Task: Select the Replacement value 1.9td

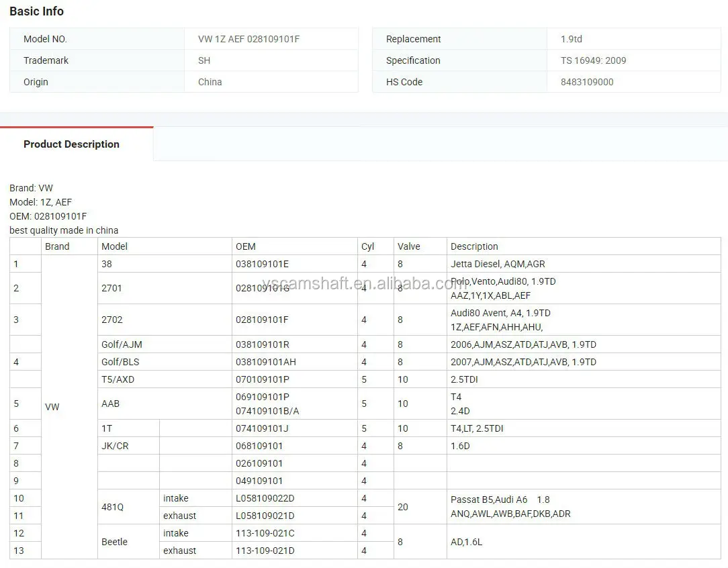Action: (x=572, y=39)
